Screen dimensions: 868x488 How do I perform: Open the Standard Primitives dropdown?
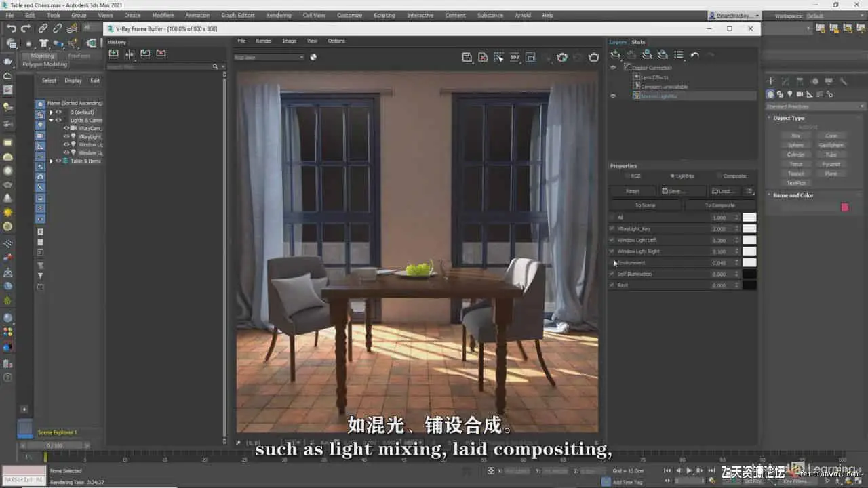[x=815, y=106]
